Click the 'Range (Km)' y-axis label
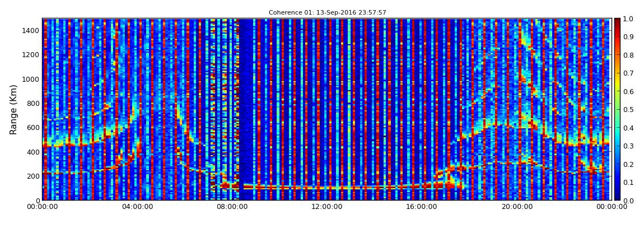 13,110
